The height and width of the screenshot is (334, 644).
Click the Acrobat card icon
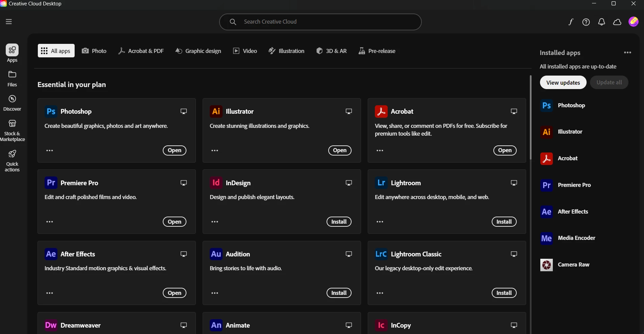click(x=381, y=111)
